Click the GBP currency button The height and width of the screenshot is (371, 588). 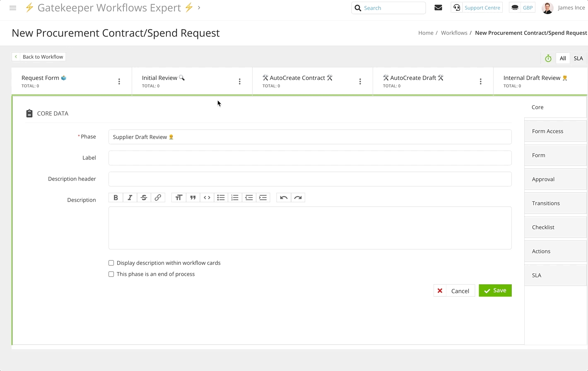(x=522, y=7)
